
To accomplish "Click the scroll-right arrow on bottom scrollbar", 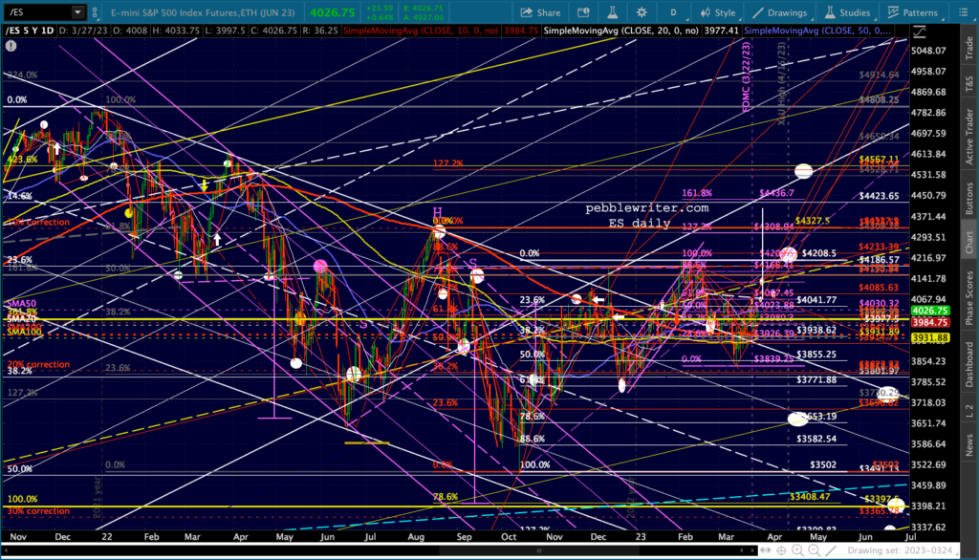I will [752, 550].
